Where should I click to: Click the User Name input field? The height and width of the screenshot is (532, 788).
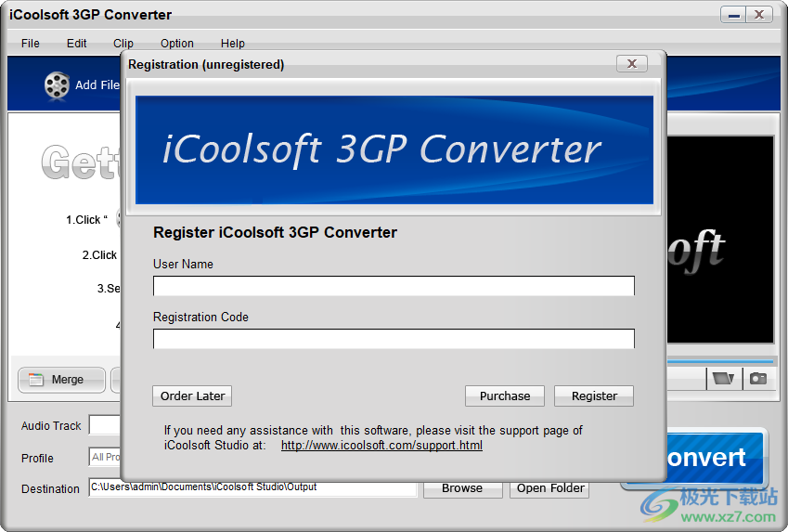tap(394, 286)
